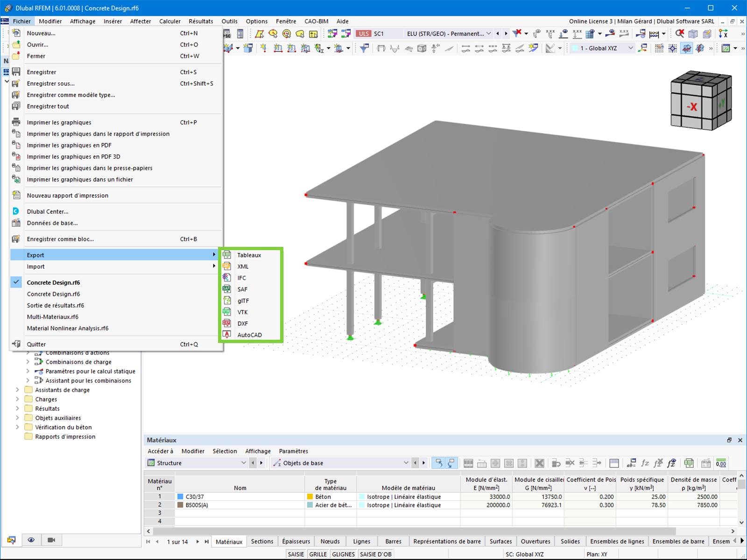Open the Calculer menu
Screen dimensions: 747x560
[x=170, y=21]
